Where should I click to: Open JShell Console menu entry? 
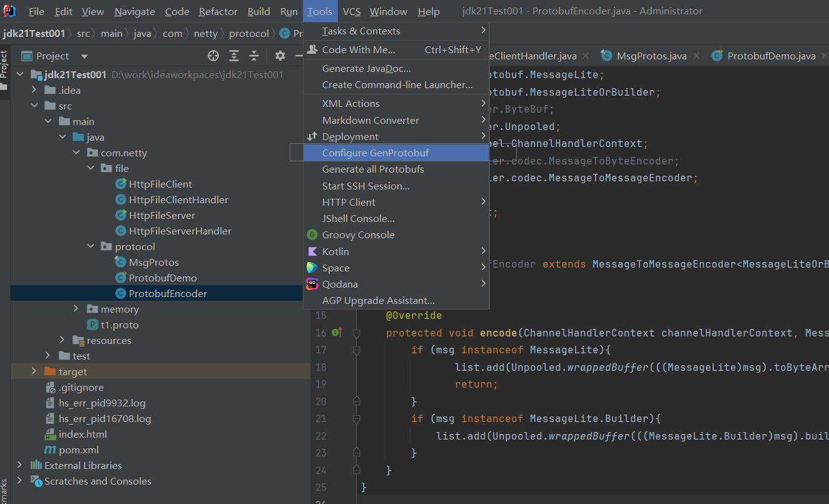(396, 218)
